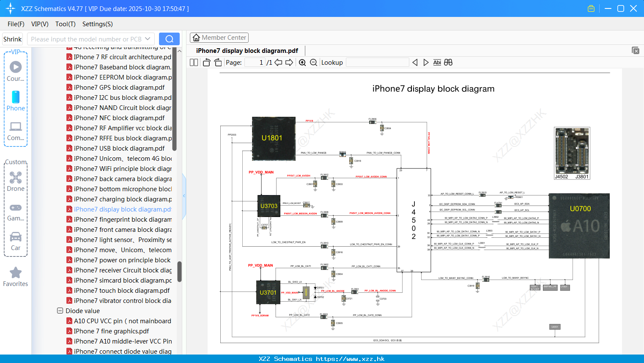This screenshot has width=644, height=363.
Task: Open Favorites star icon
Action: [x=16, y=272]
